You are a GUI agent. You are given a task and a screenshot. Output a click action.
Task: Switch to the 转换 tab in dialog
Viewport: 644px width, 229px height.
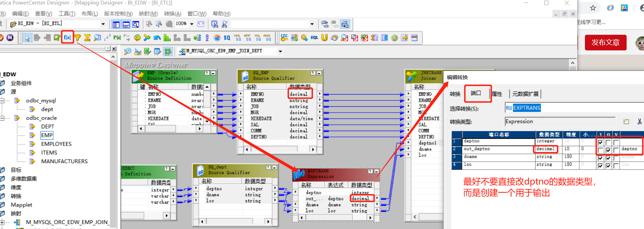[x=455, y=94]
